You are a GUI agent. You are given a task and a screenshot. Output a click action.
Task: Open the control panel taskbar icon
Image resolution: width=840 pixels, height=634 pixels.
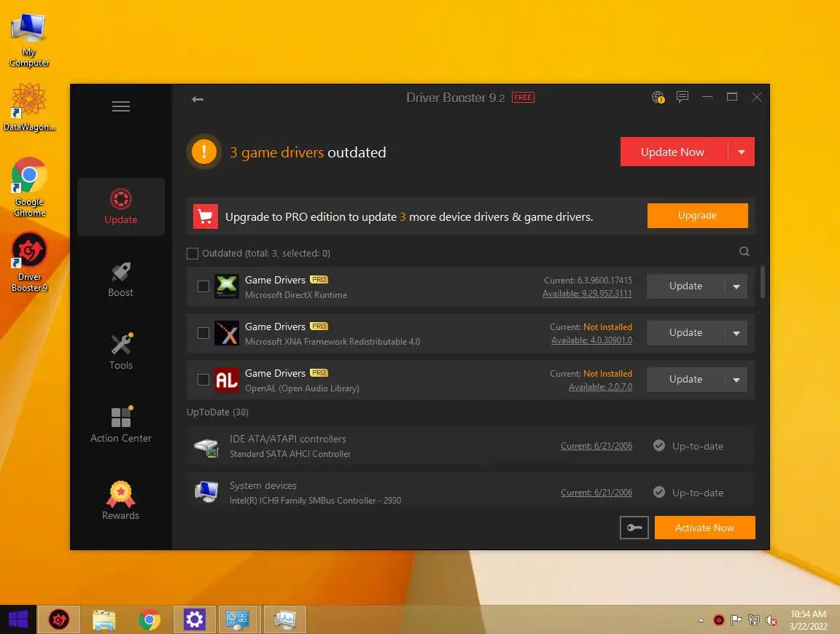(239, 619)
